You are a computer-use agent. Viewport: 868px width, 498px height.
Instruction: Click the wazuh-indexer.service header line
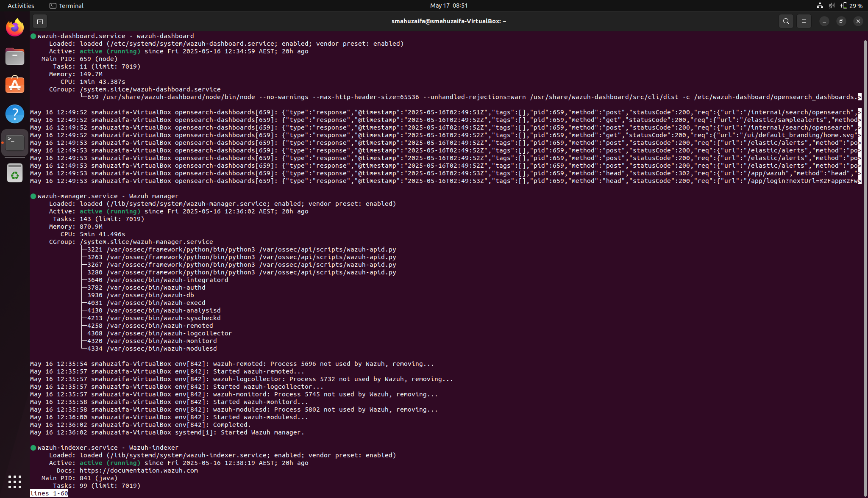coord(105,448)
